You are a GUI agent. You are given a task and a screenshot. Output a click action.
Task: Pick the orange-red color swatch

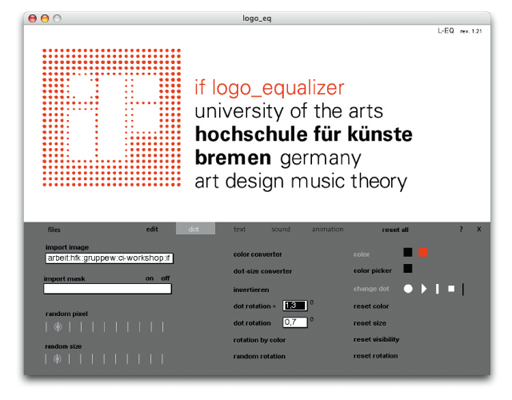click(x=423, y=252)
